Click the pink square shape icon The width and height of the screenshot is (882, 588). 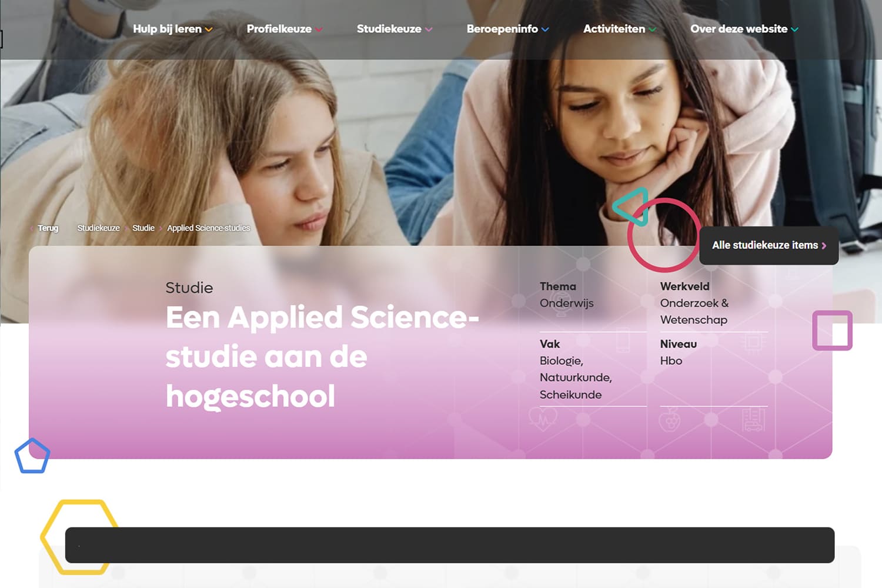tap(832, 330)
